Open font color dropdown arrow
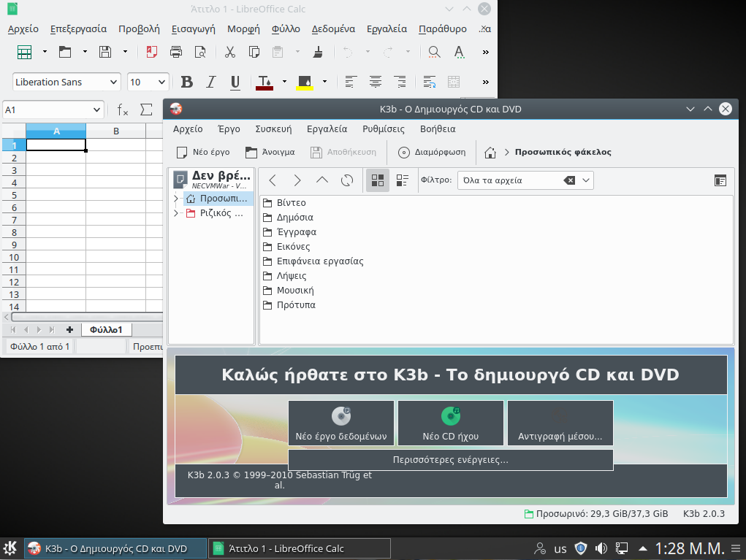Screen dimensions: 746x560 [x=284, y=82]
